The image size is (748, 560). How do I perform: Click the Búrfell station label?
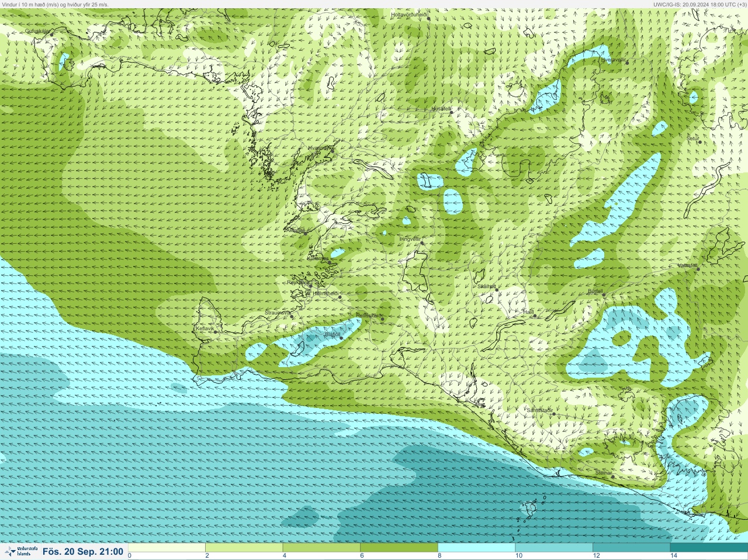coord(595,291)
